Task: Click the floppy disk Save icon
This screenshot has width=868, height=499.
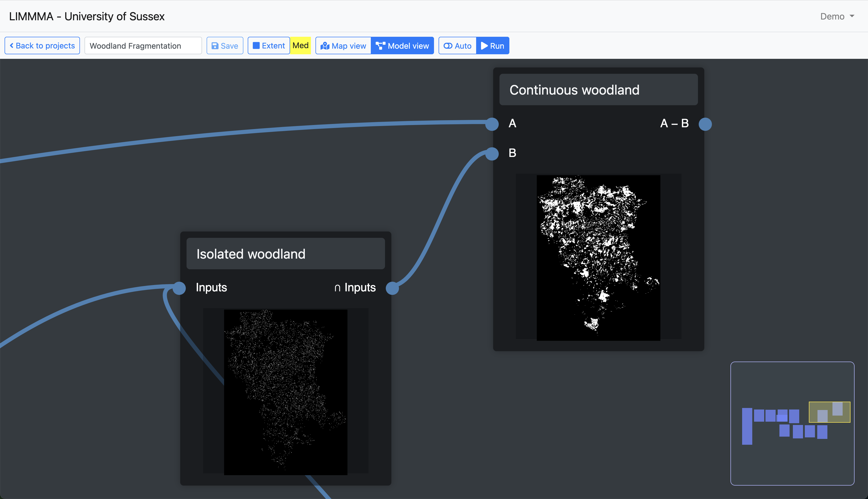Action: pyautogui.click(x=215, y=46)
